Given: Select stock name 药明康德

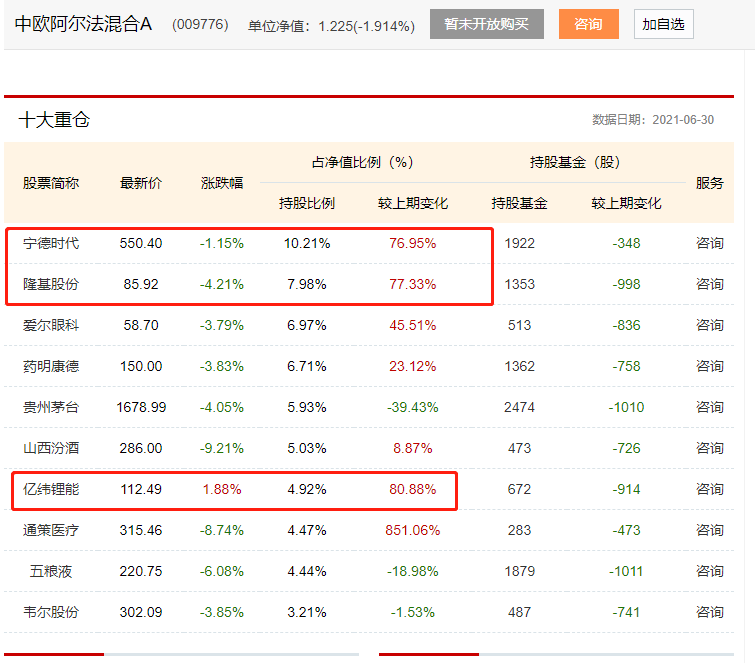Looking at the screenshot, I should click(51, 366).
